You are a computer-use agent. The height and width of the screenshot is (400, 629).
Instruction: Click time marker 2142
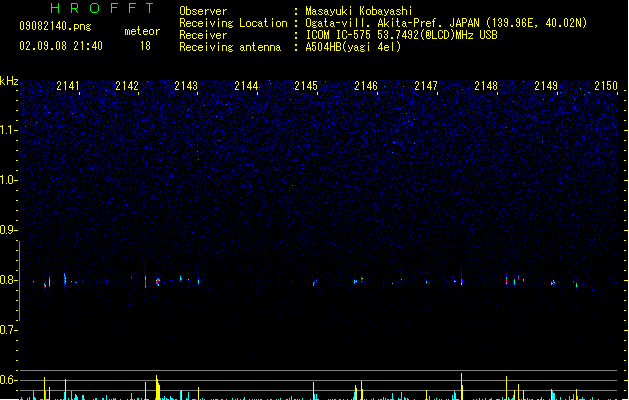click(127, 86)
